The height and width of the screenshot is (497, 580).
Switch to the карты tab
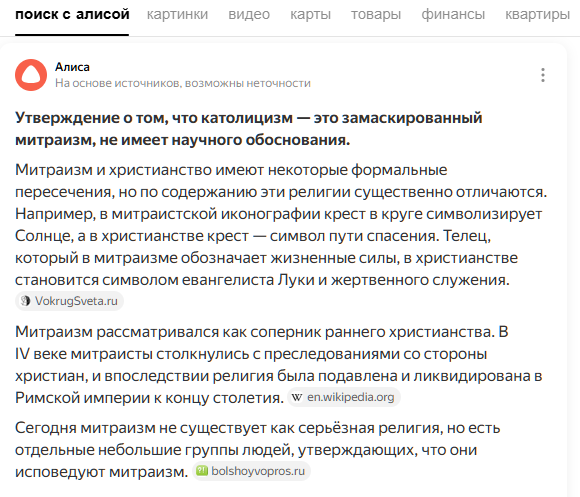[x=310, y=14]
